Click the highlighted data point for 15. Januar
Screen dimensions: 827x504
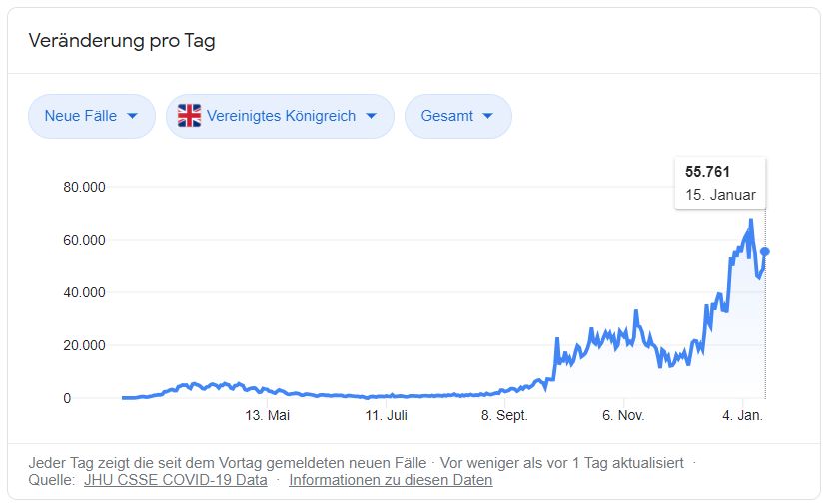click(765, 252)
